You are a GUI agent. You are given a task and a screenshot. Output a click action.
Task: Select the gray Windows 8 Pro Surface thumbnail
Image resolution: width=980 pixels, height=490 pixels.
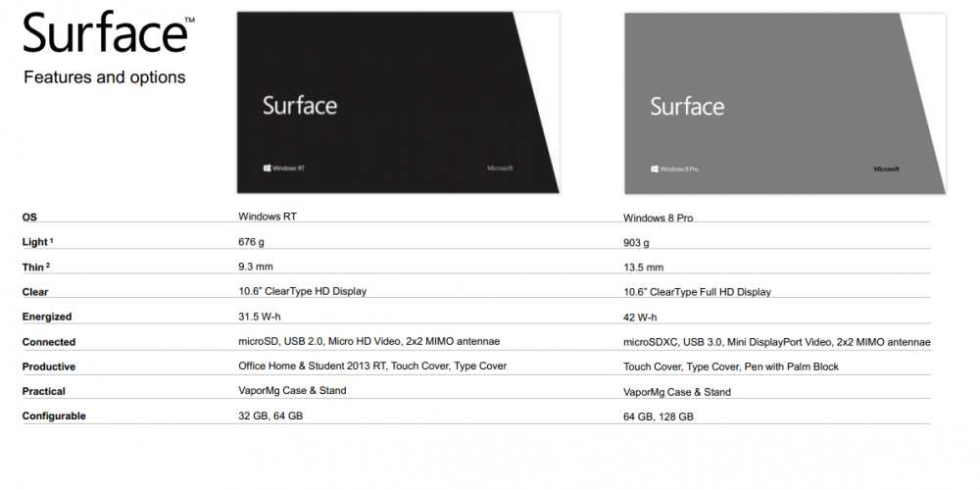[x=785, y=104]
